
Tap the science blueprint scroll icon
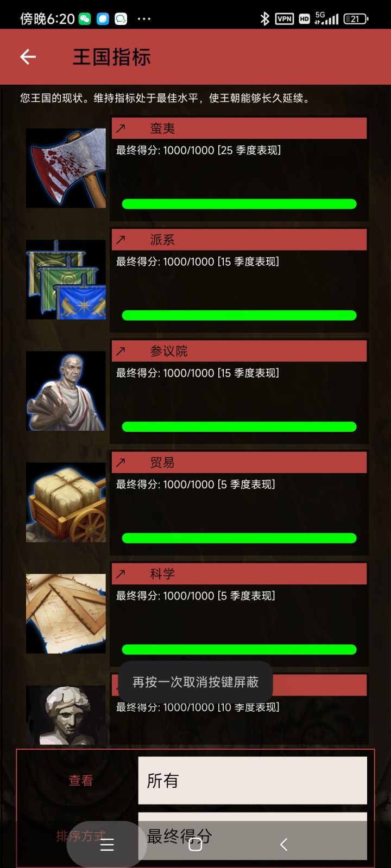[66, 614]
